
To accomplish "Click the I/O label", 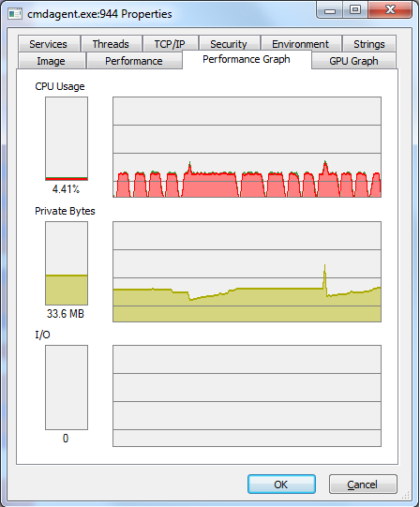I will pos(42,335).
